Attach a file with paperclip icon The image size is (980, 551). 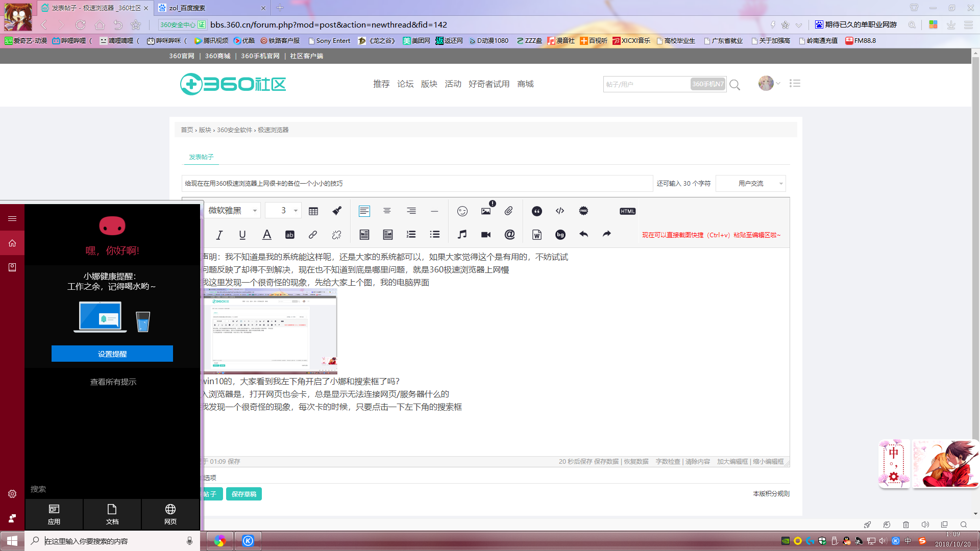pyautogui.click(x=509, y=211)
